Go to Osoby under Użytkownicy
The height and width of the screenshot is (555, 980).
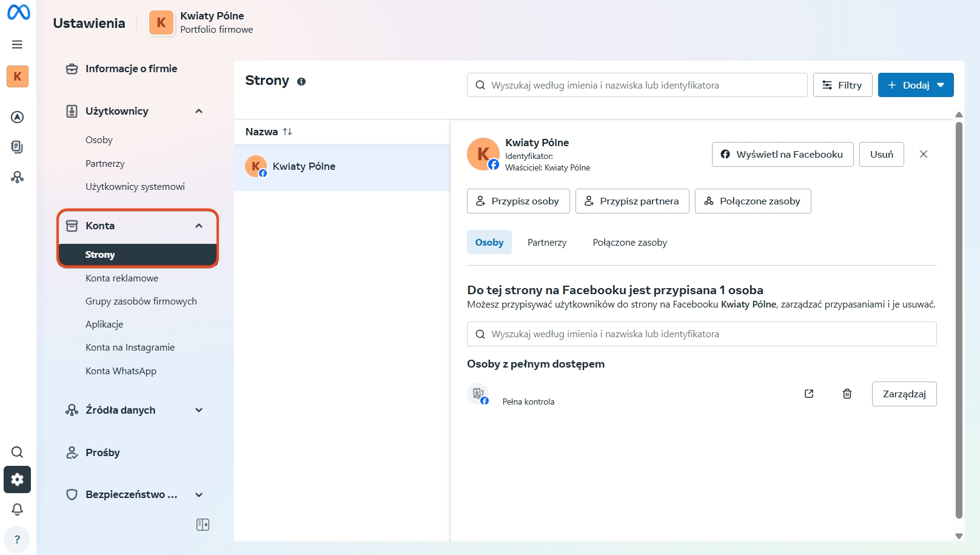coord(99,140)
